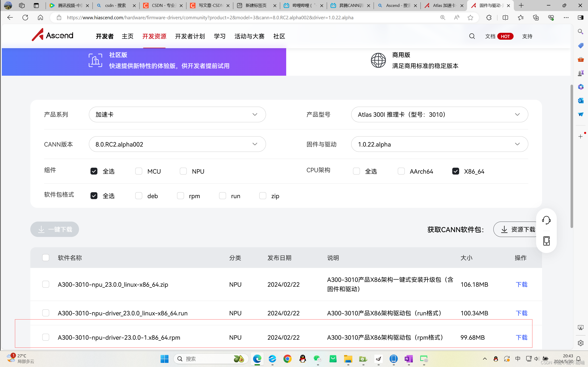The width and height of the screenshot is (588, 367).
Task: Click the 资源下载 button
Action: point(517,229)
